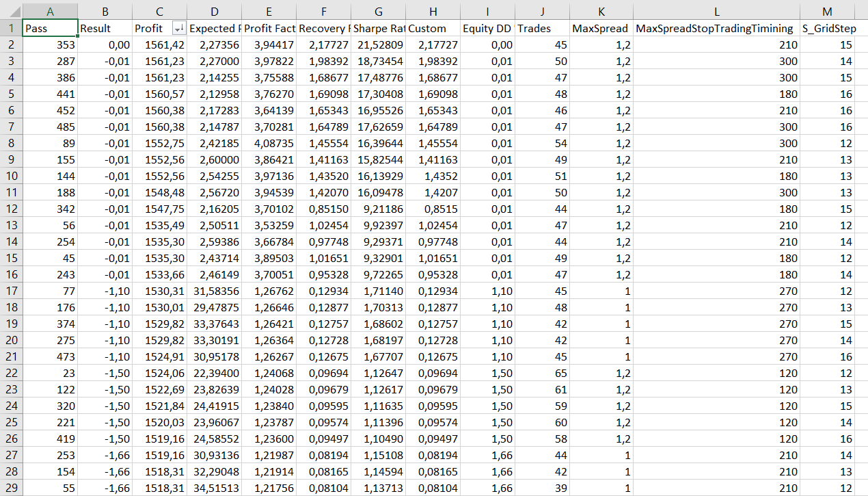The width and height of the screenshot is (868, 496).
Task: Select row 8 by its row header
Action: tap(11, 143)
